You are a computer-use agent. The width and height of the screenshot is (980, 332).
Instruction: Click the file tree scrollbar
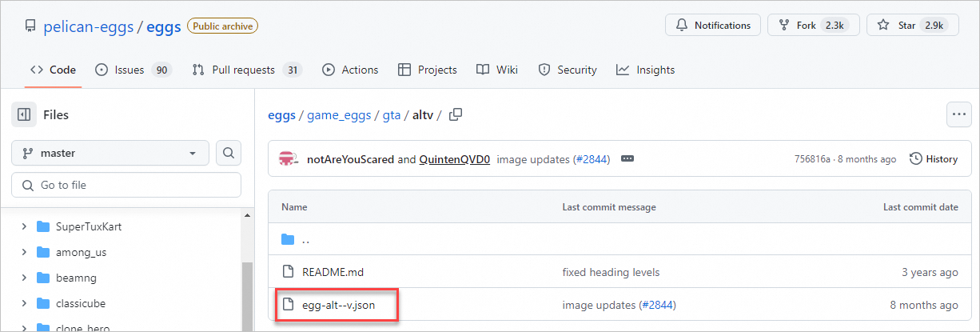247,296
